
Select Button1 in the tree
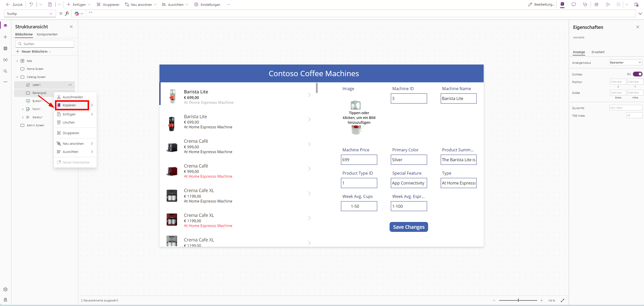click(x=37, y=101)
